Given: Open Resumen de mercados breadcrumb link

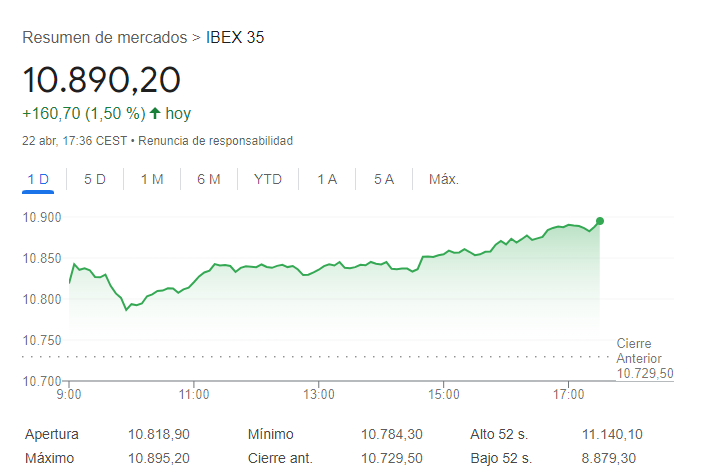Looking at the screenshot, I should [x=104, y=38].
